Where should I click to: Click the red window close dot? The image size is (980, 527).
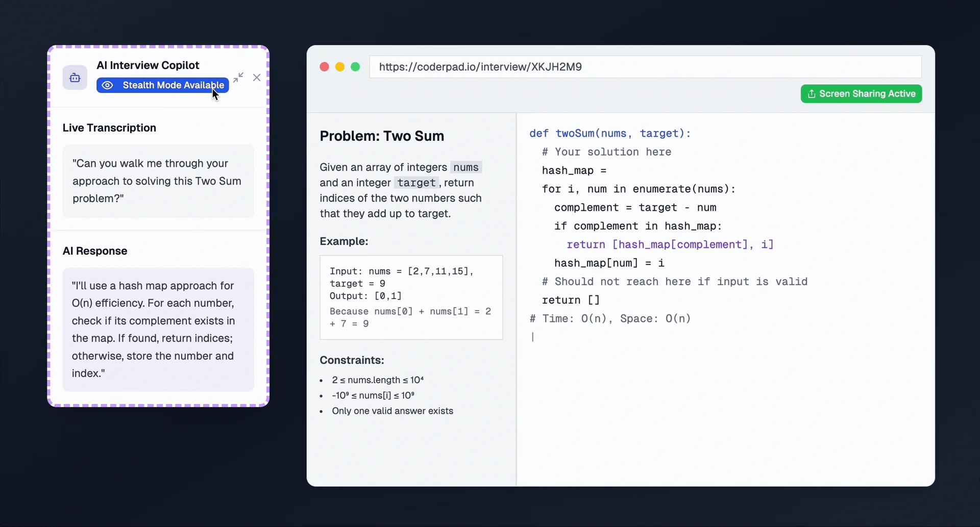pyautogui.click(x=324, y=67)
